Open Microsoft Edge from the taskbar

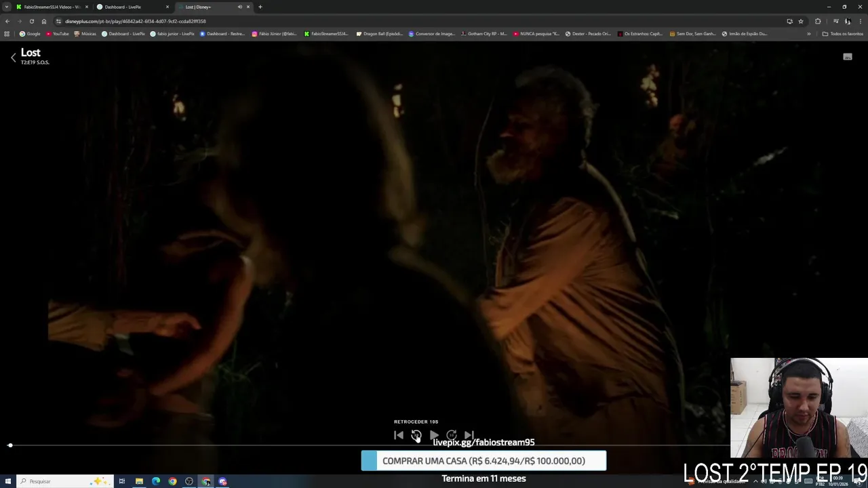(x=156, y=481)
